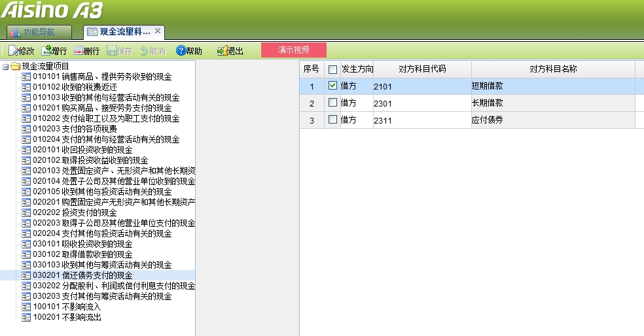Toggle the select-all checkbox in table header
Viewport: 644px width, 336px height.
point(333,69)
